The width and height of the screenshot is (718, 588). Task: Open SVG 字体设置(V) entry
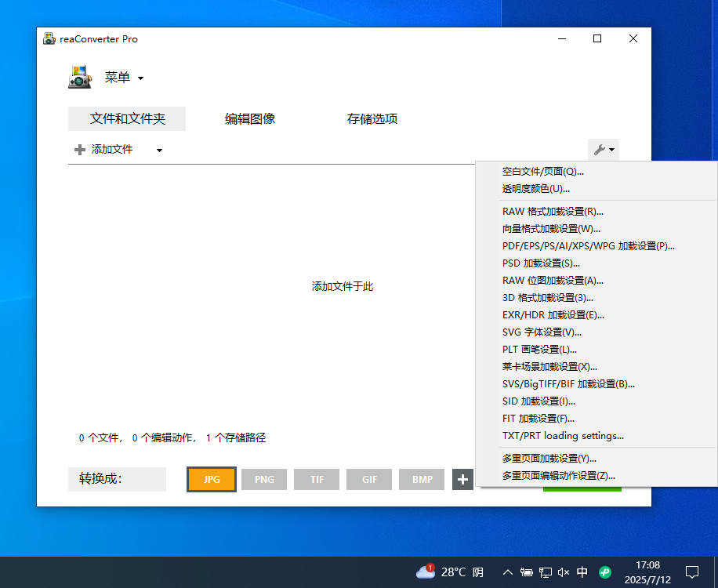click(597, 332)
